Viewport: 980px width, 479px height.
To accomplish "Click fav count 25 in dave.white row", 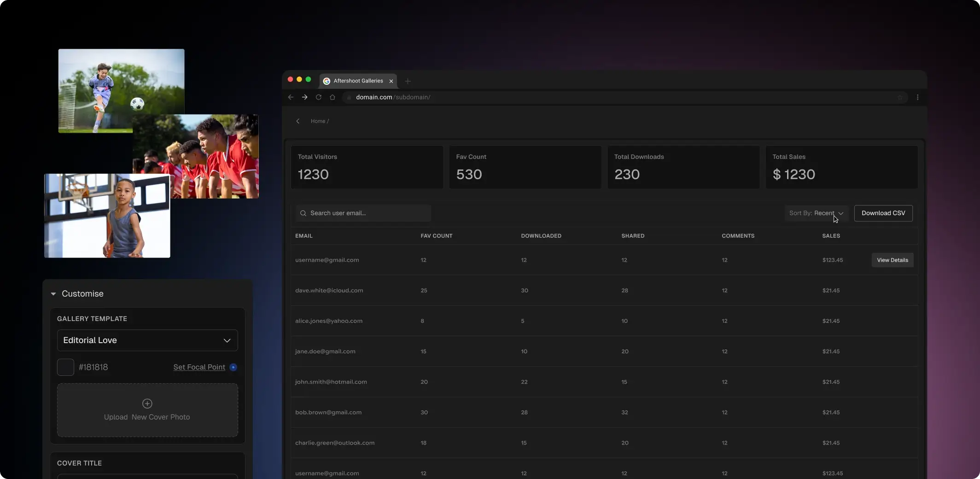I will pos(424,291).
